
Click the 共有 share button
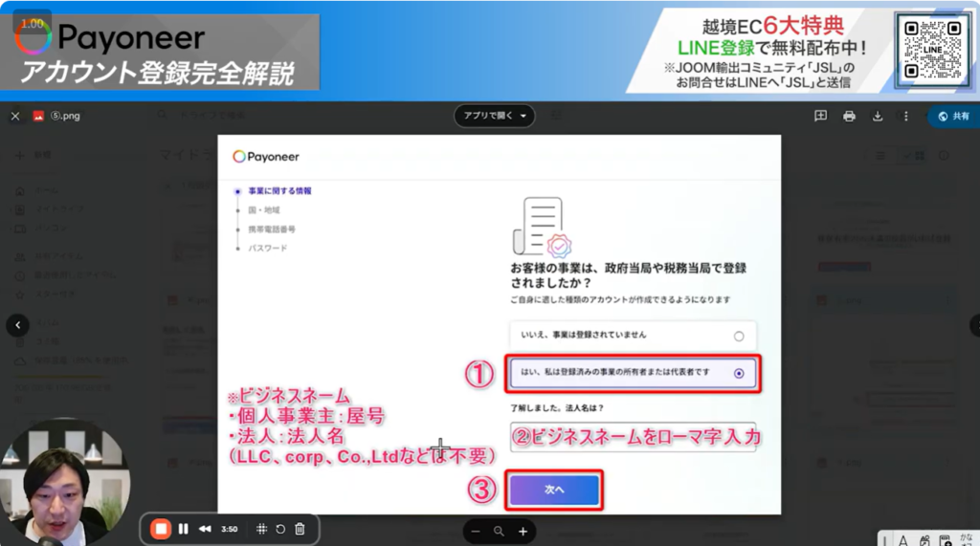point(953,117)
